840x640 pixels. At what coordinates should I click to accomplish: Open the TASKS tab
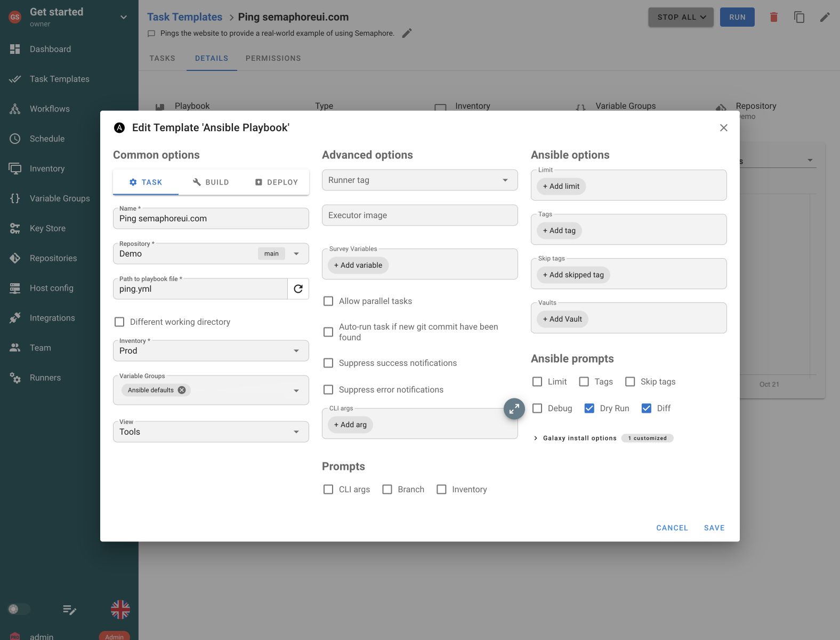162,58
